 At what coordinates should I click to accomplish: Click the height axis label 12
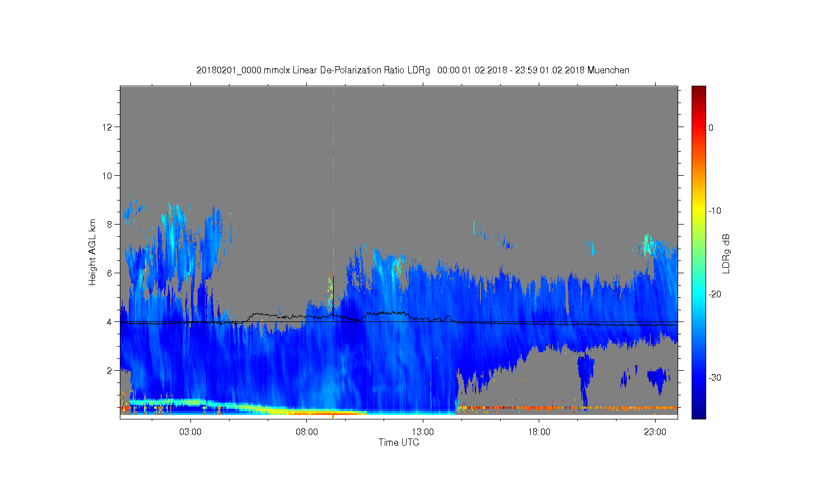pos(108,127)
